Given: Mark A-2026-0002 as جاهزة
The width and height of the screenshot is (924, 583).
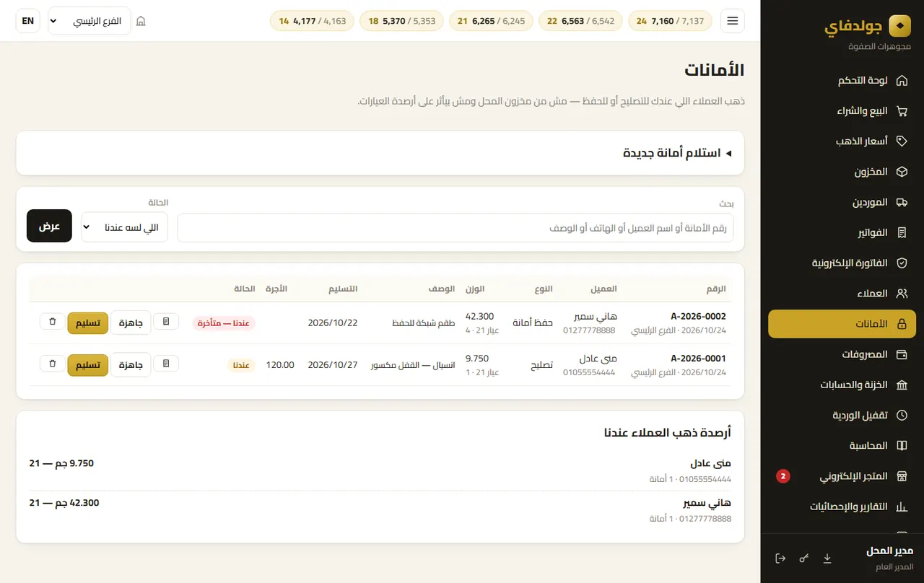Looking at the screenshot, I should click(x=131, y=323).
